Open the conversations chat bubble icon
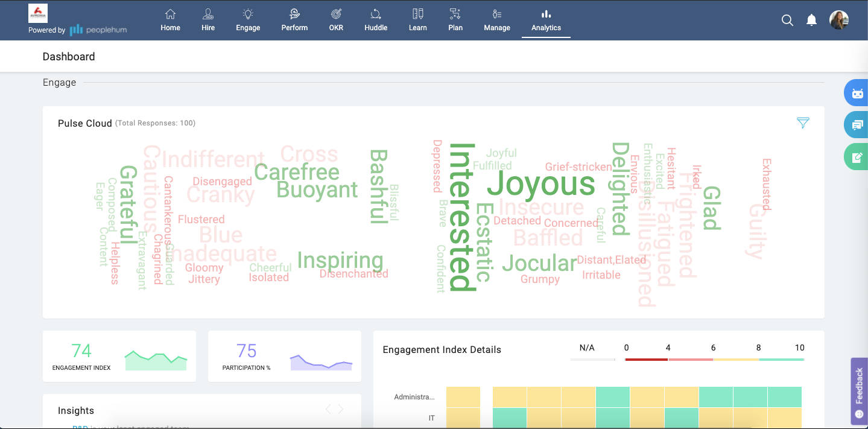 pos(857,124)
